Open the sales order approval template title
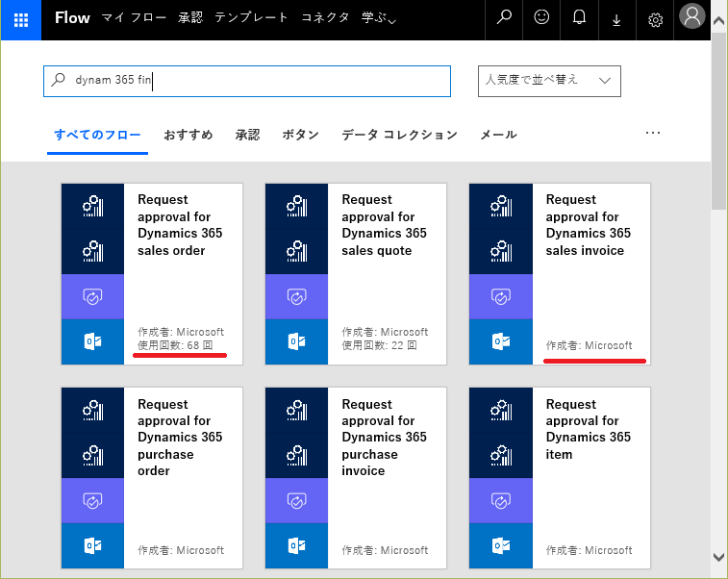The width and height of the screenshot is (728, 579). 180,225
